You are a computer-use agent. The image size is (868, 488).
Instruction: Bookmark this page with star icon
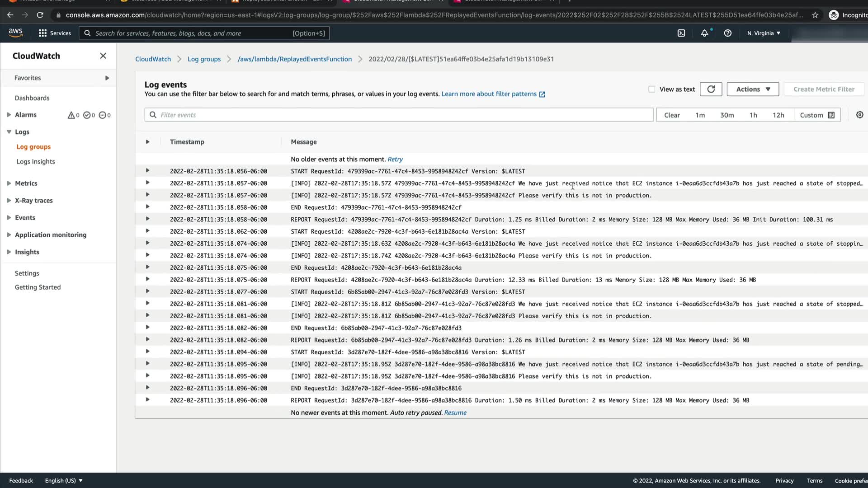[815, 15]
